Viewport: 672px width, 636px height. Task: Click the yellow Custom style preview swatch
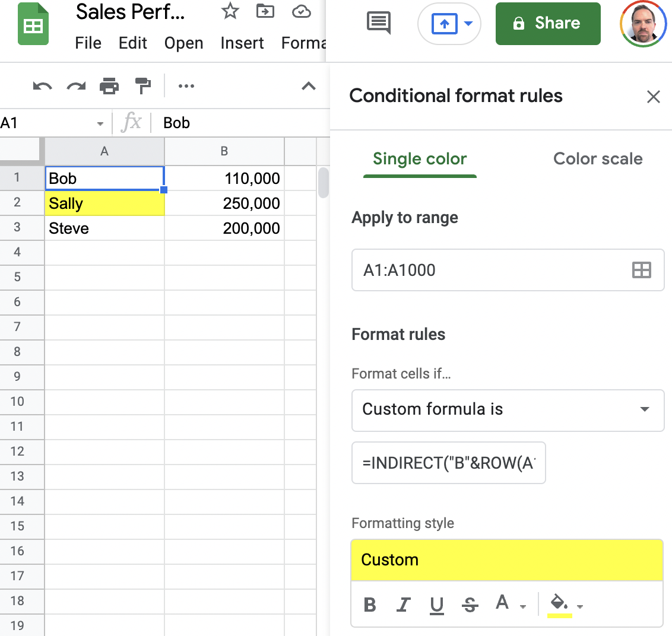[x=507, y=559]
